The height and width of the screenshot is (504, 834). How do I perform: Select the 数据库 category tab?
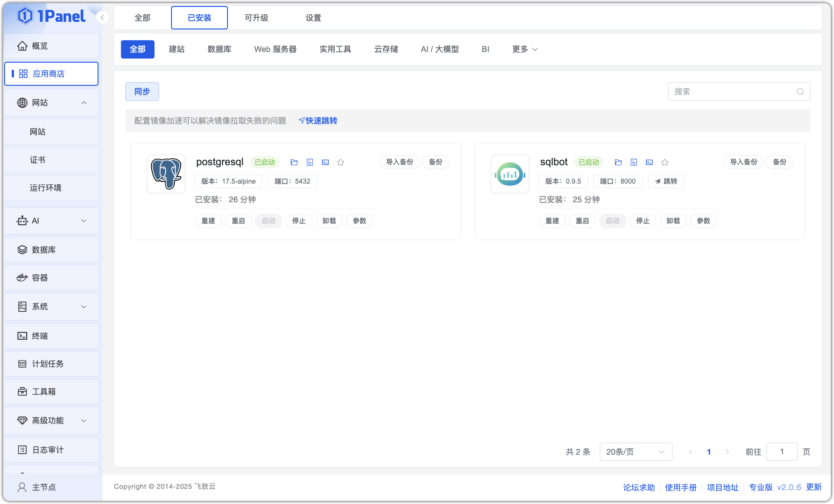coord(219,49)
